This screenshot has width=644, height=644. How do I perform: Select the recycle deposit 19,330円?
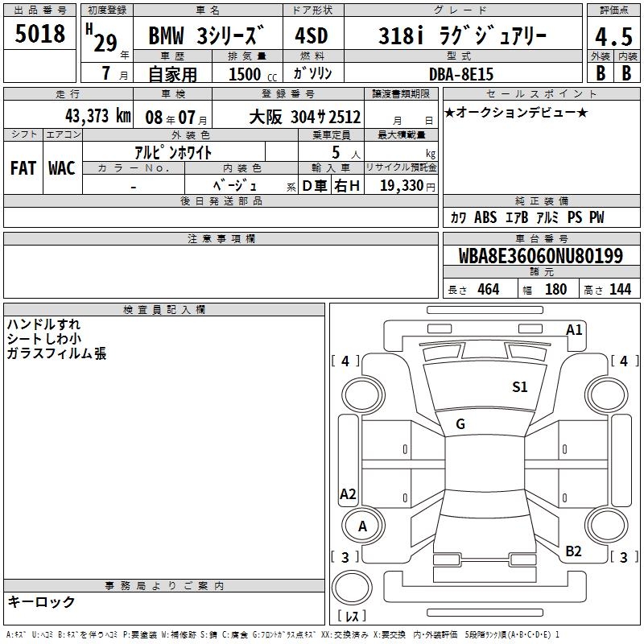[407, 185]
